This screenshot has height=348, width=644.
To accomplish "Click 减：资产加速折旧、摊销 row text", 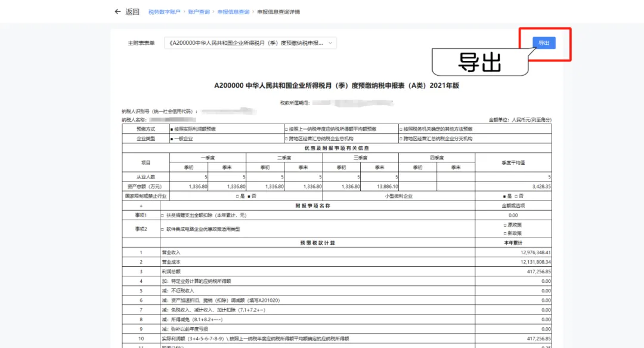I will coord(221,300).
